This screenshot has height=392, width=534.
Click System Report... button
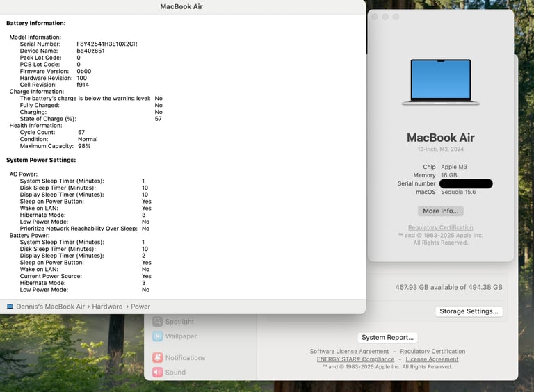pos(387,338)
